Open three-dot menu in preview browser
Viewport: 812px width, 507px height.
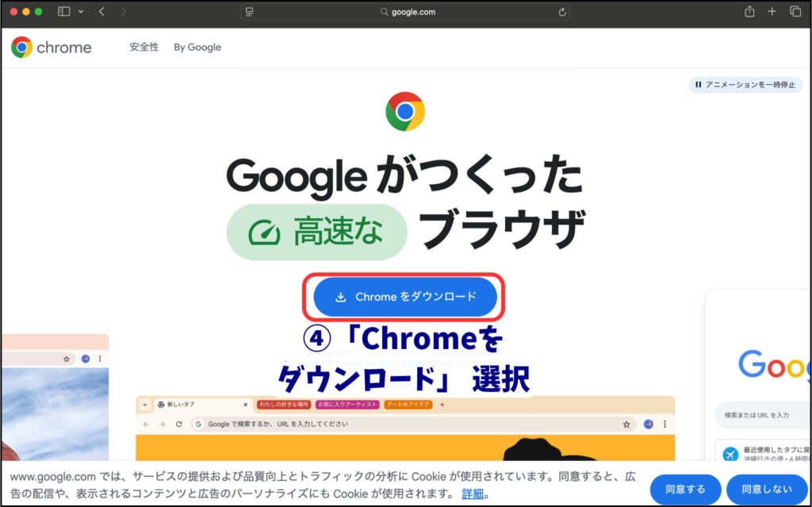click(665, 424)
